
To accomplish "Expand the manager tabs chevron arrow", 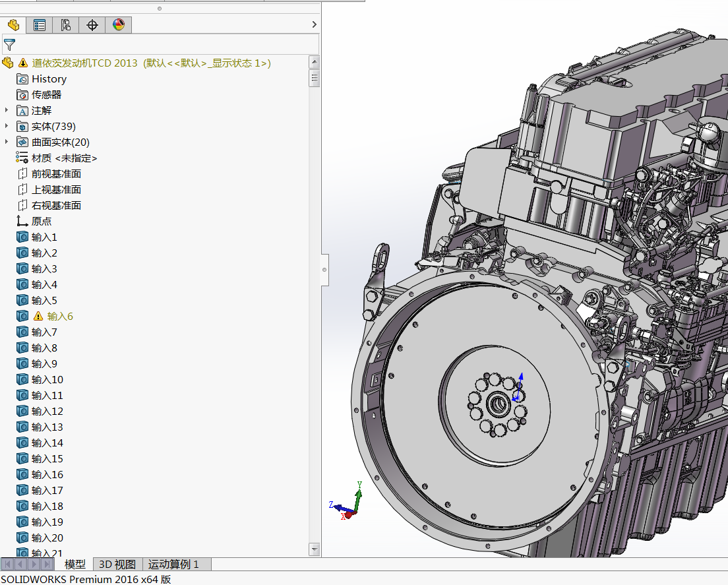I will pos(315,24).
